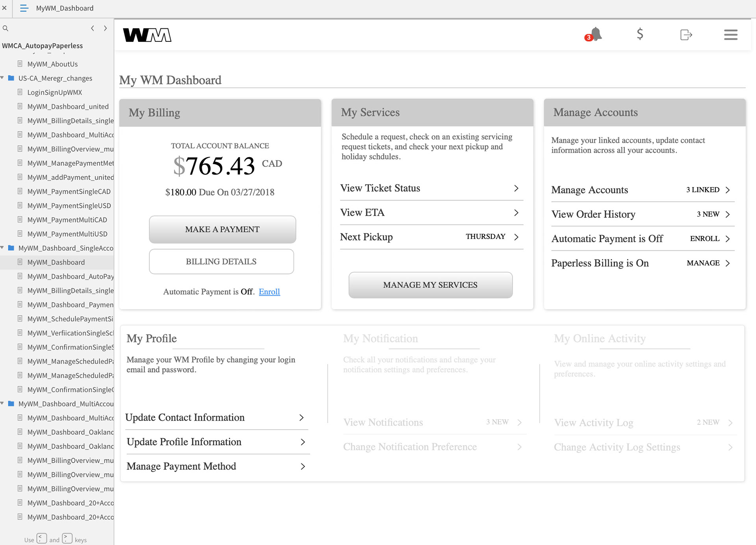Collapse the MyWM_Dashboard_MultiAccou folder
This screenshot has width=756, height=545.
click(x=2, y=404)
